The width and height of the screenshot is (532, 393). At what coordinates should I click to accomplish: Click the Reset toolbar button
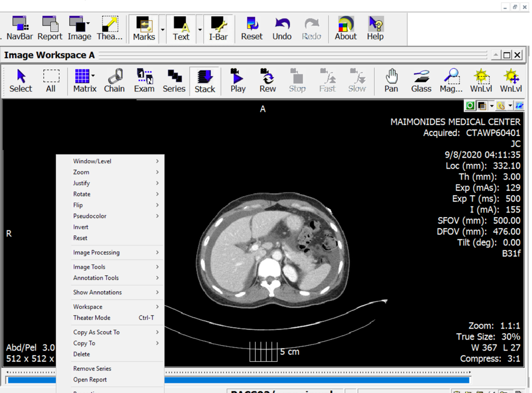coord(252,29)
